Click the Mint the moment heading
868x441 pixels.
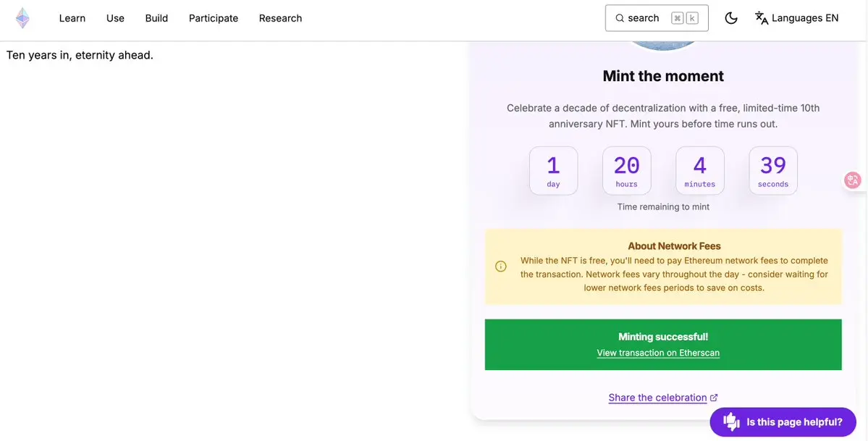[663, 76]
